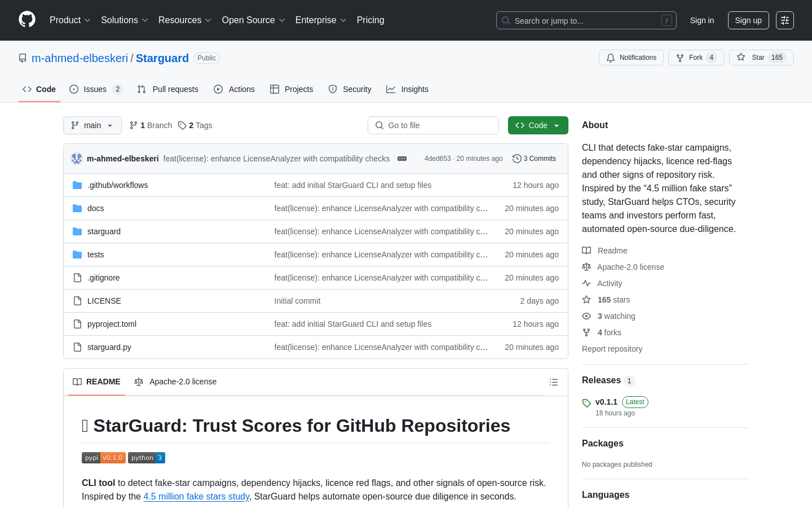The width and height of the screenshot is (812, 508).
Task: View the 1 Branch link
Action: [x=151, y=125]
